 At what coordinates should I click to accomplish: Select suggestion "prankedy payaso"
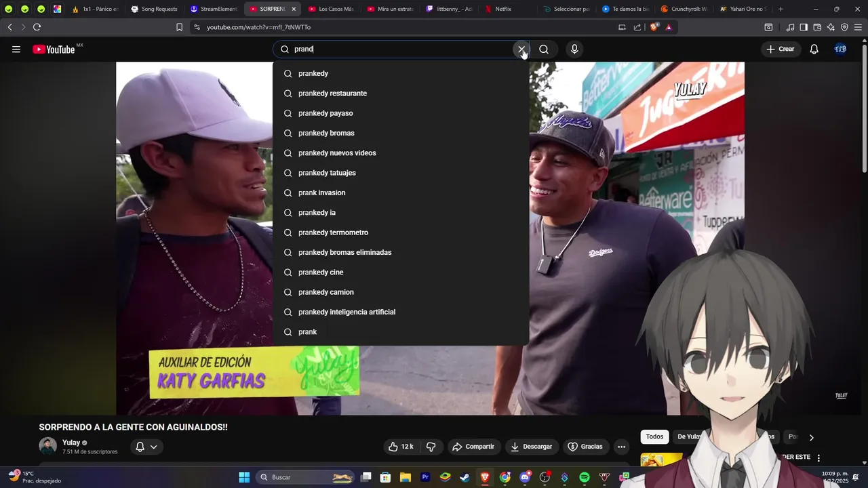tap(401, 113)
